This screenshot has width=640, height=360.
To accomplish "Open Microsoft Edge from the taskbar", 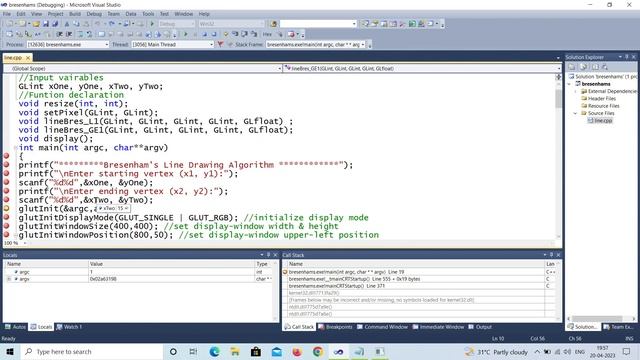I will (x=214, y=351).
